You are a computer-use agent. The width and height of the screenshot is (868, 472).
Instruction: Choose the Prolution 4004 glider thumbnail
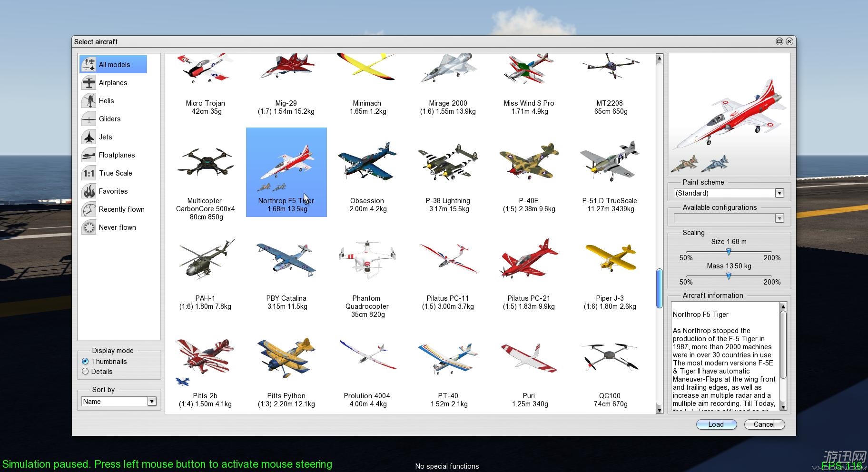(x=367, y=355)
